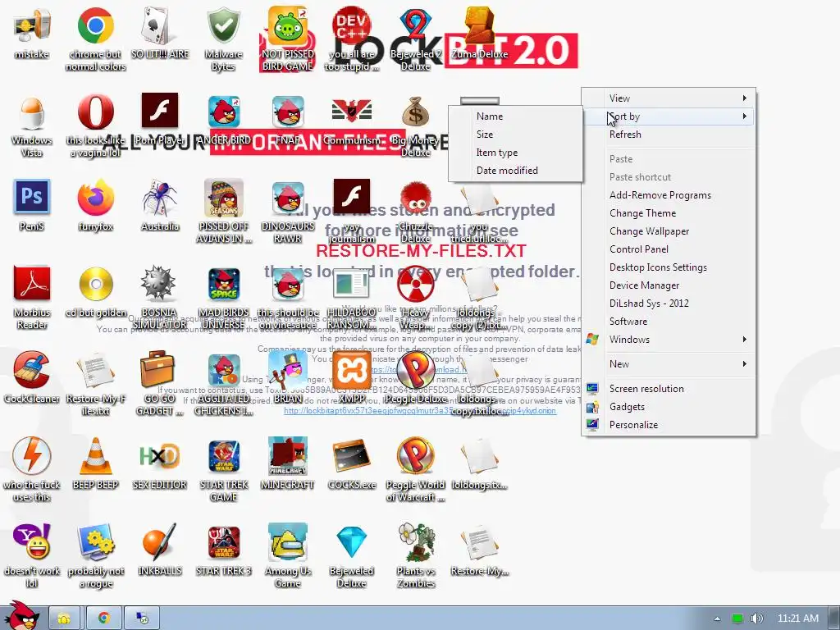
Task: Select the 'Porn Player' Flash icon
Action: [x=160, y=120]
